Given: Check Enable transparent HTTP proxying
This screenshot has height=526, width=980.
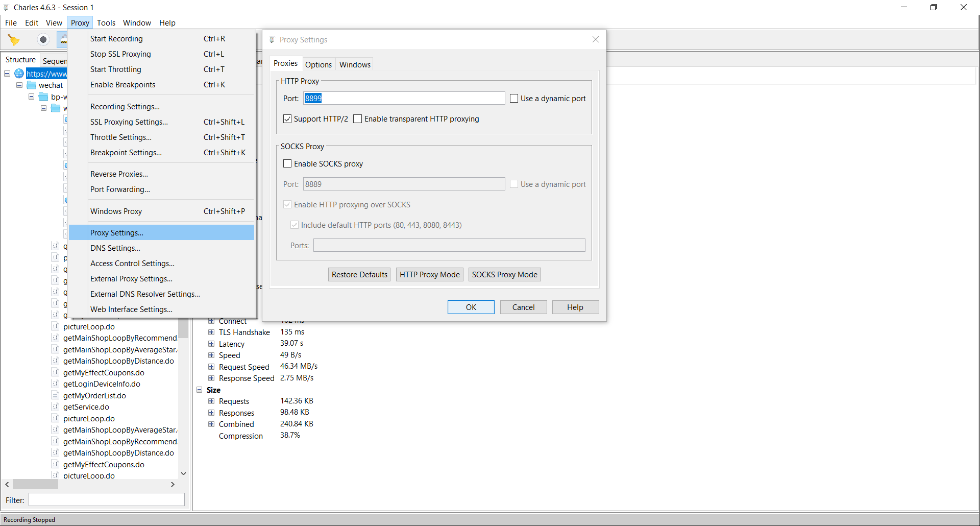Looking at the screenshot, I should tap(358, 119).
